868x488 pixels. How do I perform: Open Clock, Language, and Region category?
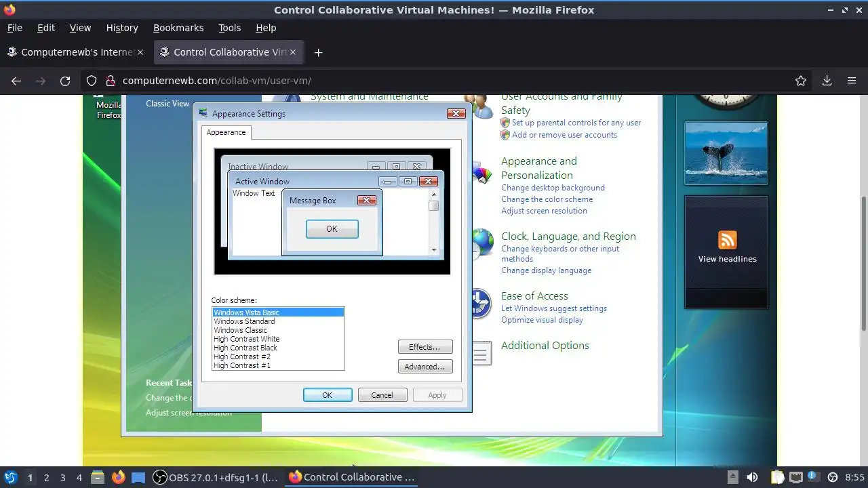click(x=568, y=237)
